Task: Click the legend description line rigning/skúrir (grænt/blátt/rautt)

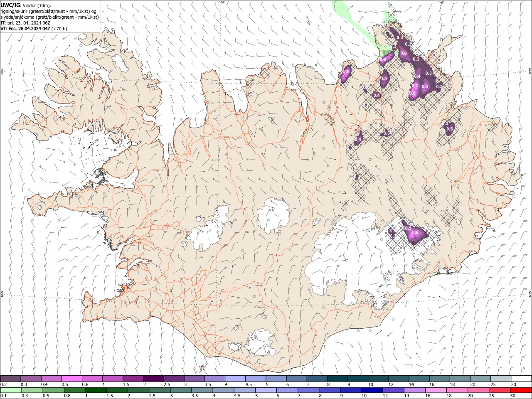Action: (x=49, y=11)
